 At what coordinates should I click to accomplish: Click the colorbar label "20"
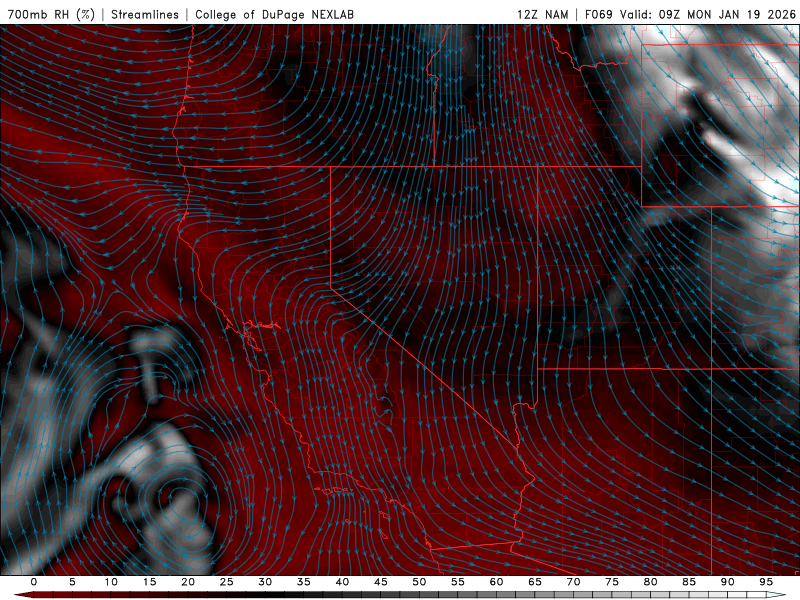(x=188, y=582)
